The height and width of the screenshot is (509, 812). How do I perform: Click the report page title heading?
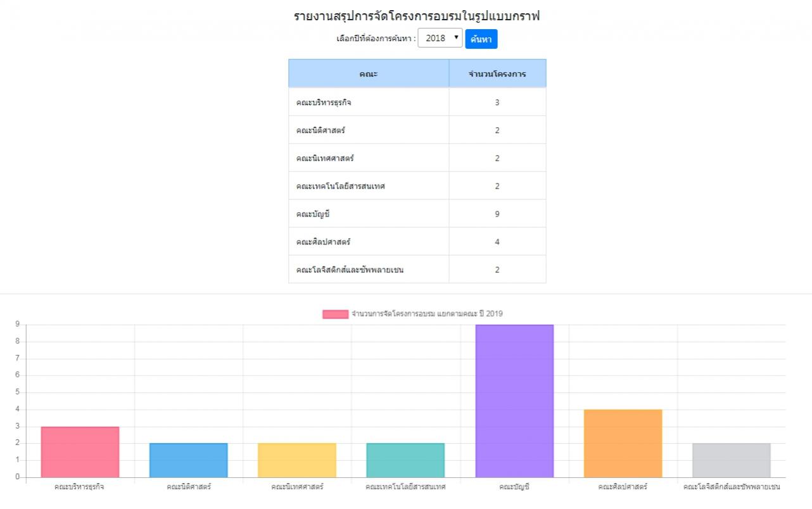[x=417, y=16]
